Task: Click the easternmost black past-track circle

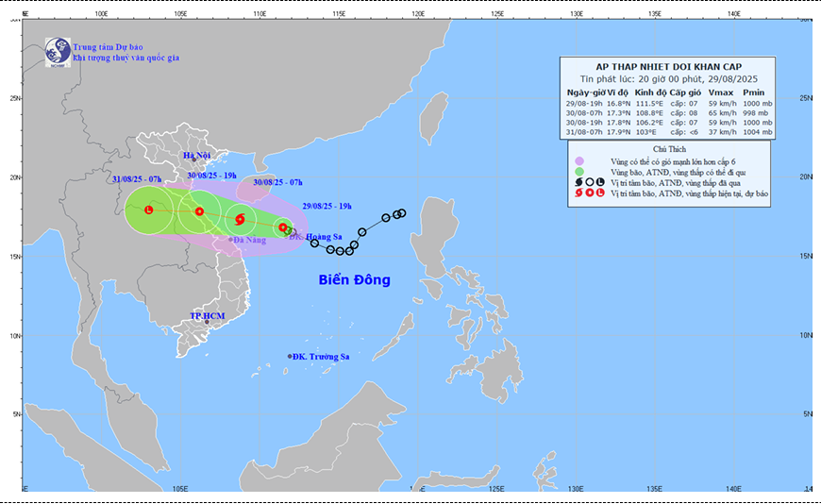Action: coord(401,213)
